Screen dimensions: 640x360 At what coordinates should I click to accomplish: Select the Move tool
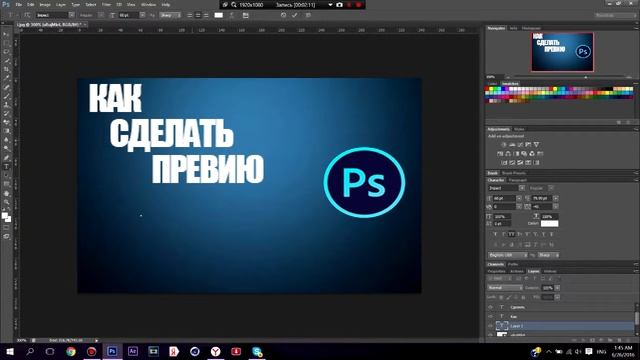coord(7,33)
